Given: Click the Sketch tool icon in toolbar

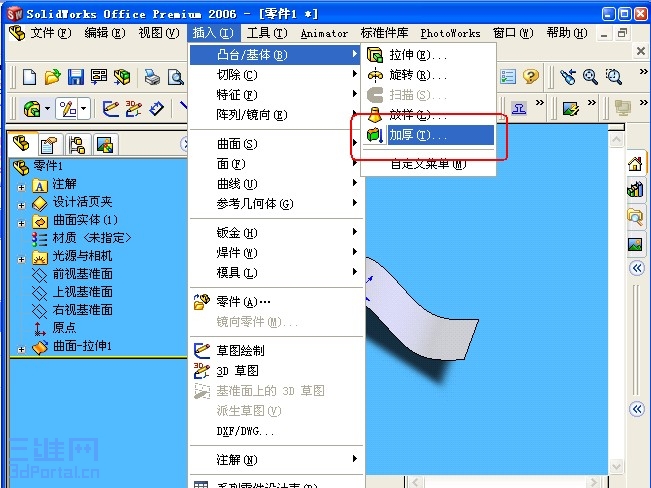Looking at the screenshot, I should pos(68,109).
